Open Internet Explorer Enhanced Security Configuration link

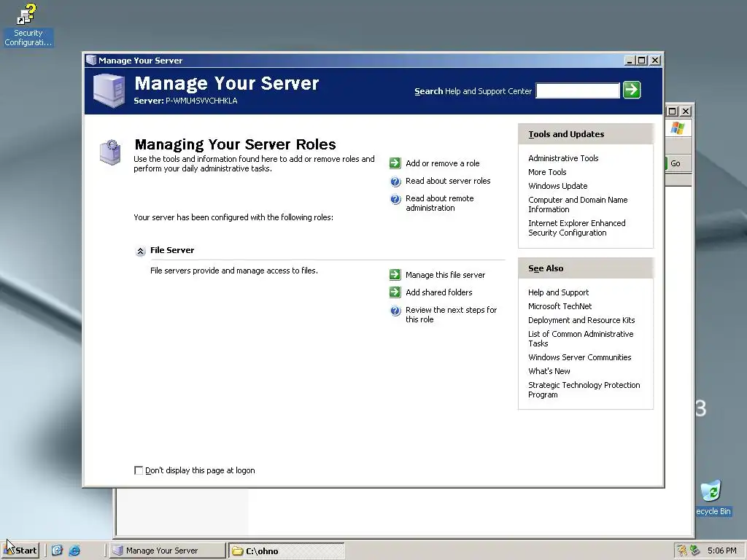pyautogui.click(x=576, y=227)
